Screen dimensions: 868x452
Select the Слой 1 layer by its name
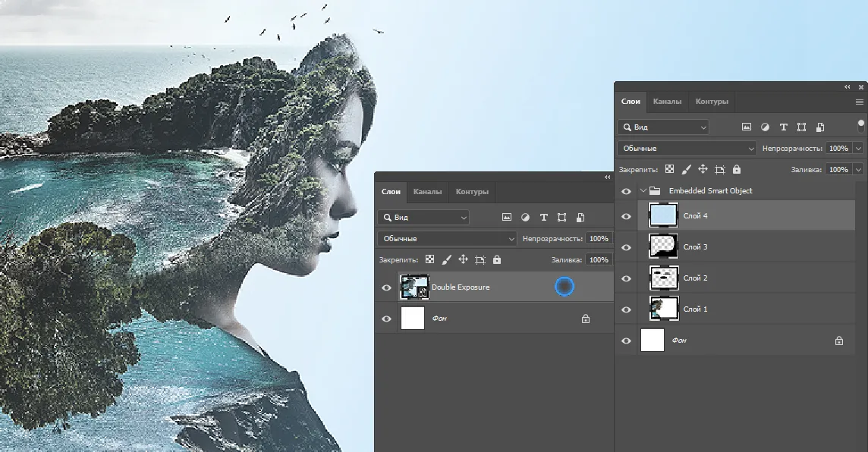click(695, 309)
